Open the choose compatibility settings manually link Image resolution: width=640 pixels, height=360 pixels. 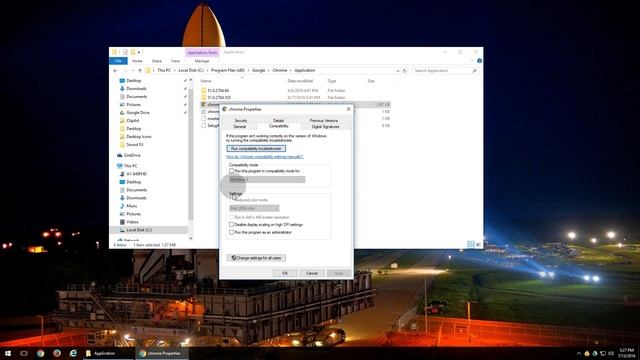coord(265,157)
